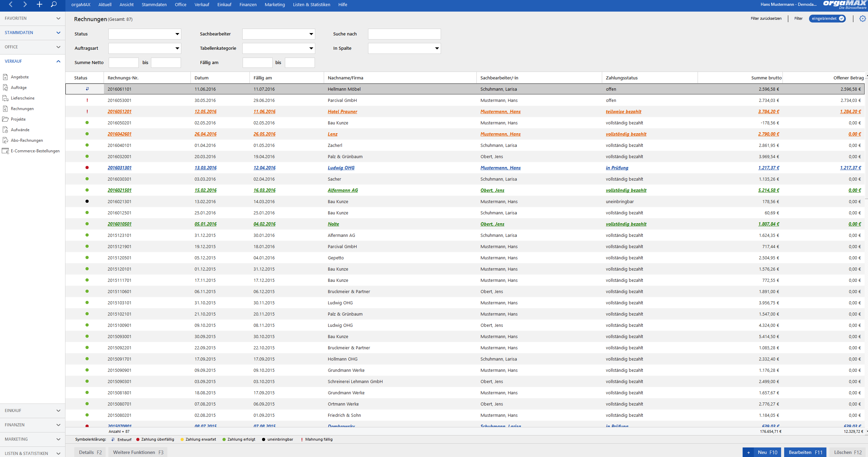Click the back navigation arrow icon
This screenshot has height=457, width=868.
pyautogui.click(x=11, y=4)
